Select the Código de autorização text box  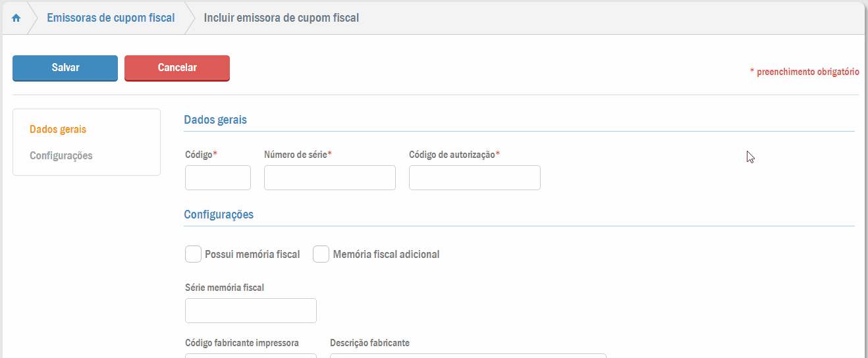coord(475,178)
